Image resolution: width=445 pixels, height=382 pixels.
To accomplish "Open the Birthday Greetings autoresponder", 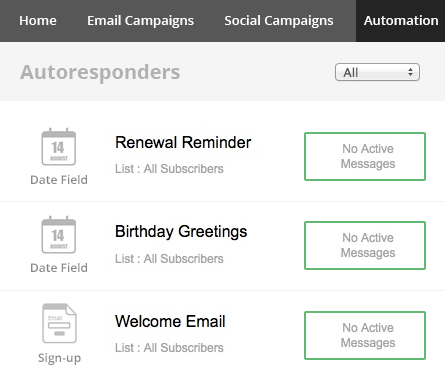I will pos(181,231).
